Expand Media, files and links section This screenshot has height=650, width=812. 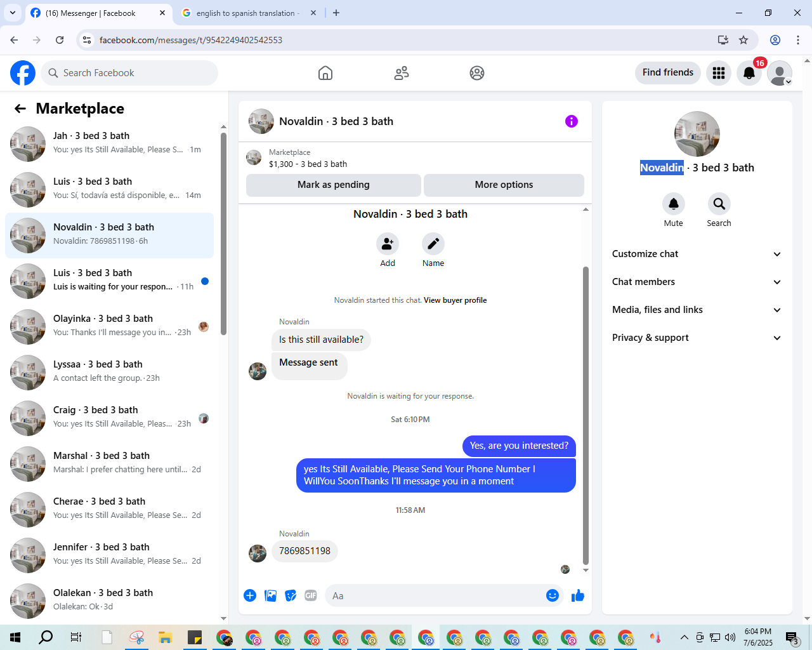pyautogui.click(x=697, y=310)
